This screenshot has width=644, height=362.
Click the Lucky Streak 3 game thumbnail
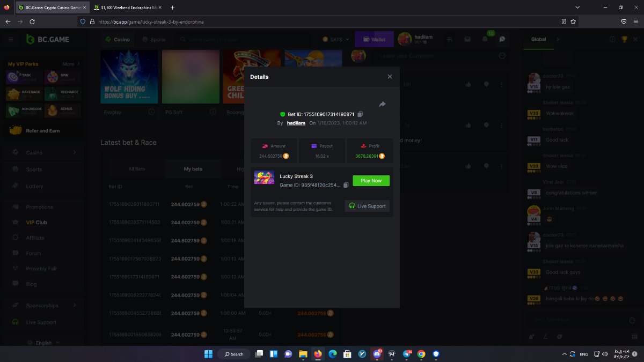(x=264, y=178)
